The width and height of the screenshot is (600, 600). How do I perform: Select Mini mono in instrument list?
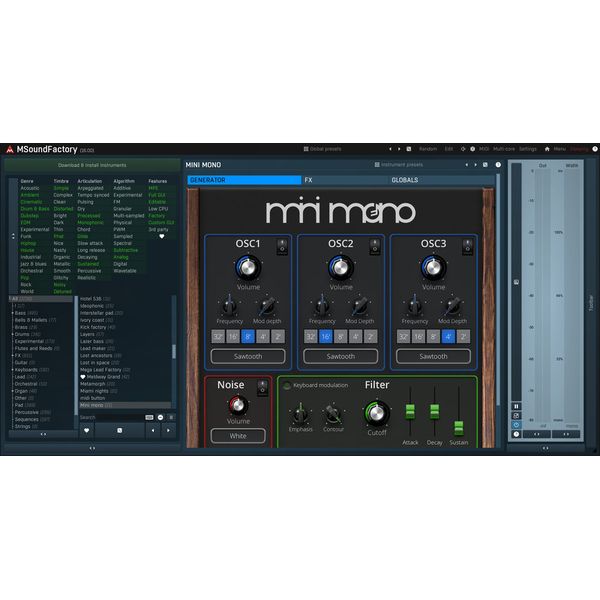click(125, 405)
